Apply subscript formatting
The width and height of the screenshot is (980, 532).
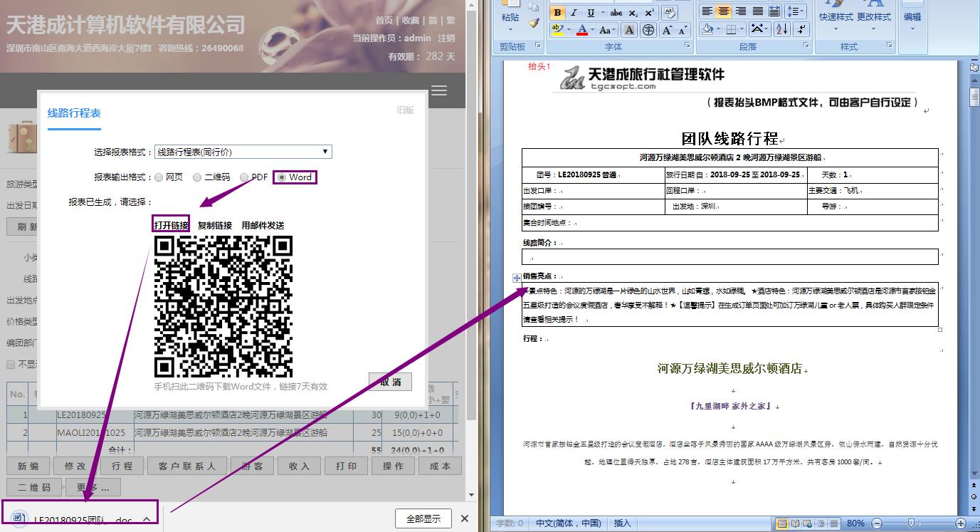633,13
